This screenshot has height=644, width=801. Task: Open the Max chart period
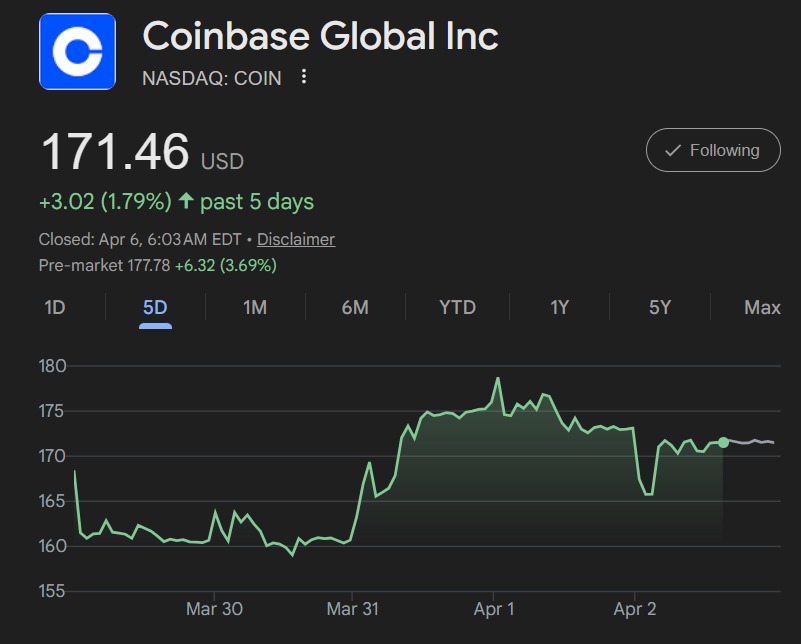pos(761,307)
